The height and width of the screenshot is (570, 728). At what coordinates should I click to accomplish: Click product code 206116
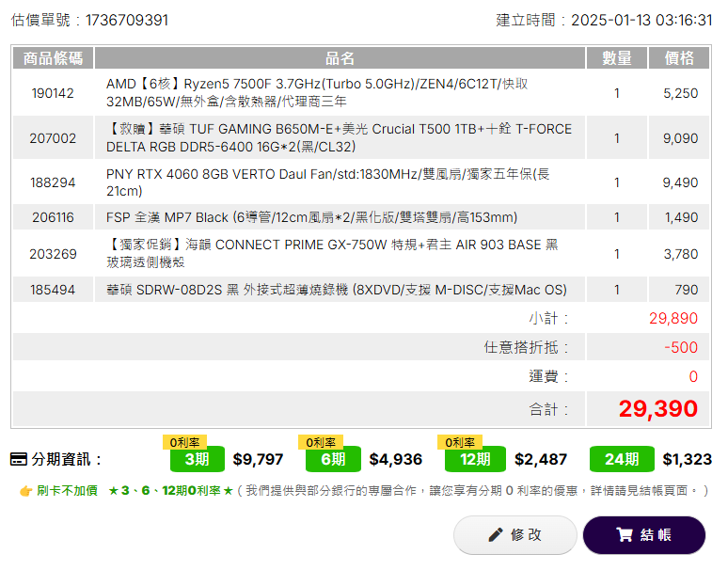coord(53,217)
